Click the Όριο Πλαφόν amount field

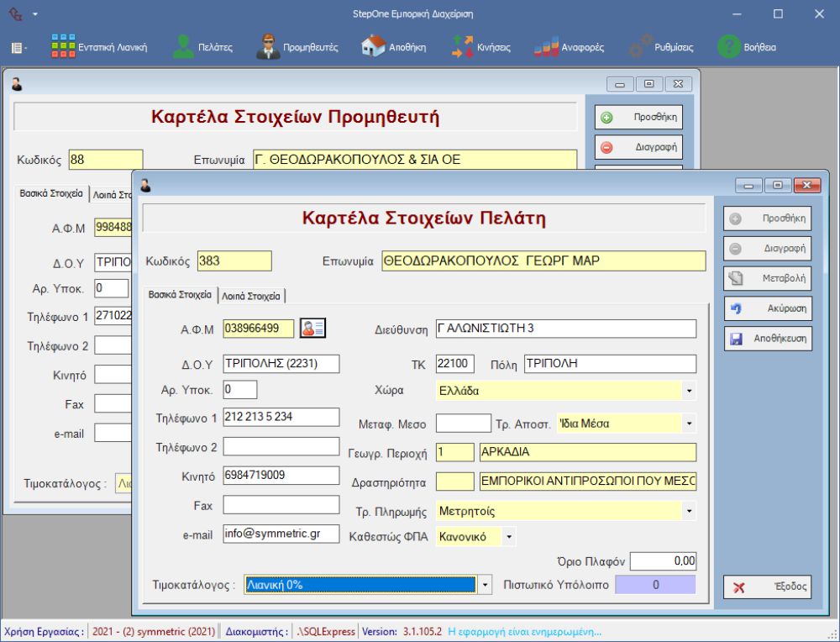pos(663,560)
